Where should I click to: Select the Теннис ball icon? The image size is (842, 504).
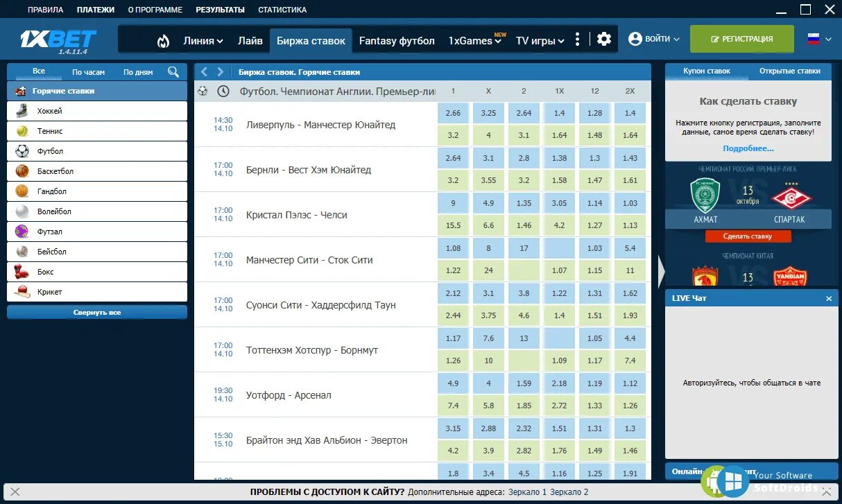coord(23,131)
